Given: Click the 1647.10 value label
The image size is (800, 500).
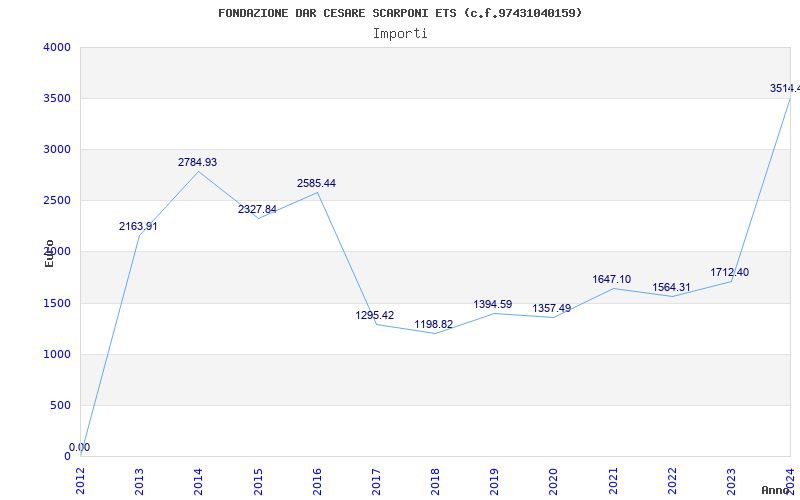Looking at the screenshot, I should 611,279.
